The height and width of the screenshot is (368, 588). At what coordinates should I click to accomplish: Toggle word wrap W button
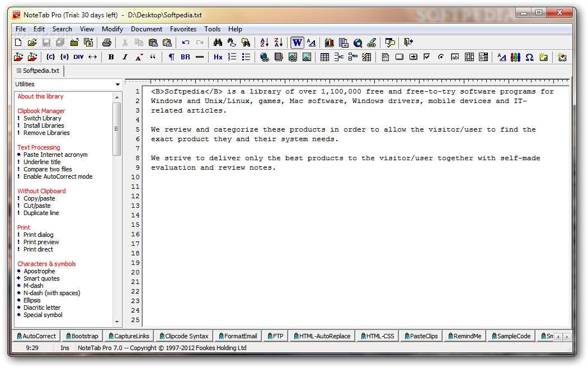coord(297,43)
